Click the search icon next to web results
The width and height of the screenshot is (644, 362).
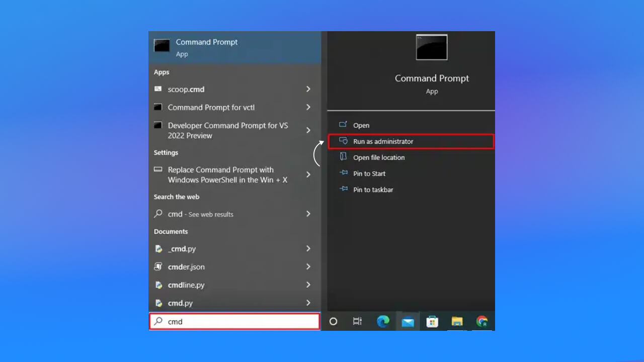pos(158,214)
